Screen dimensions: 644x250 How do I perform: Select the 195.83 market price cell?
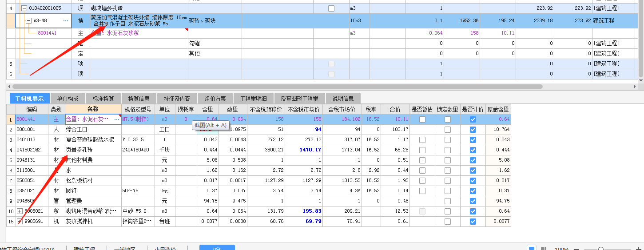[304, 211]
